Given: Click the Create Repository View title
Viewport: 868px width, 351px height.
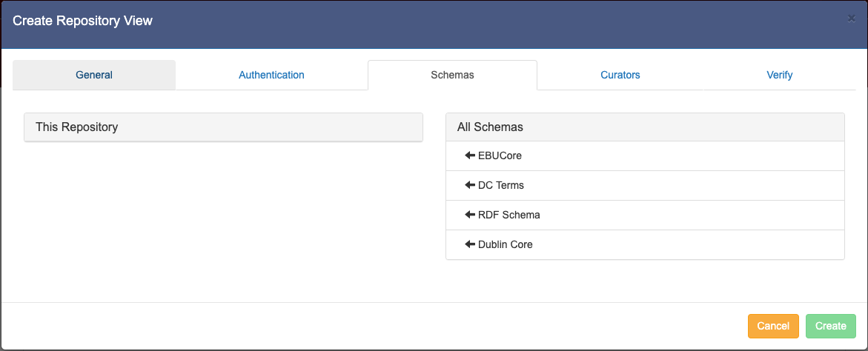Looking at the screenshot, I should coord(82,21).
